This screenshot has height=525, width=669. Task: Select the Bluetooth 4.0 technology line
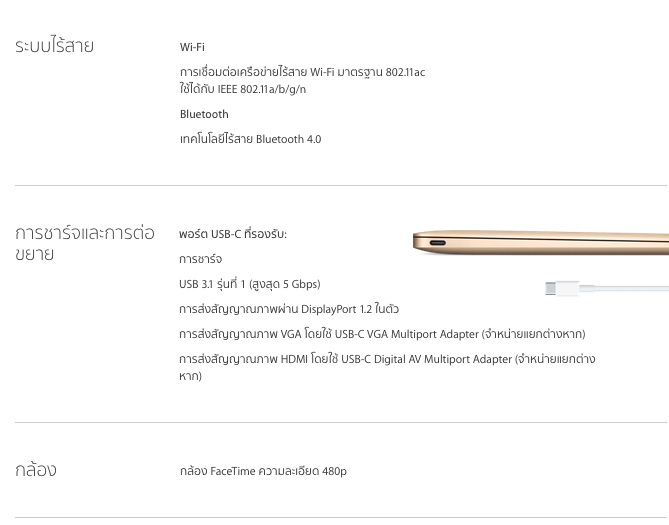tap(250, 139)
